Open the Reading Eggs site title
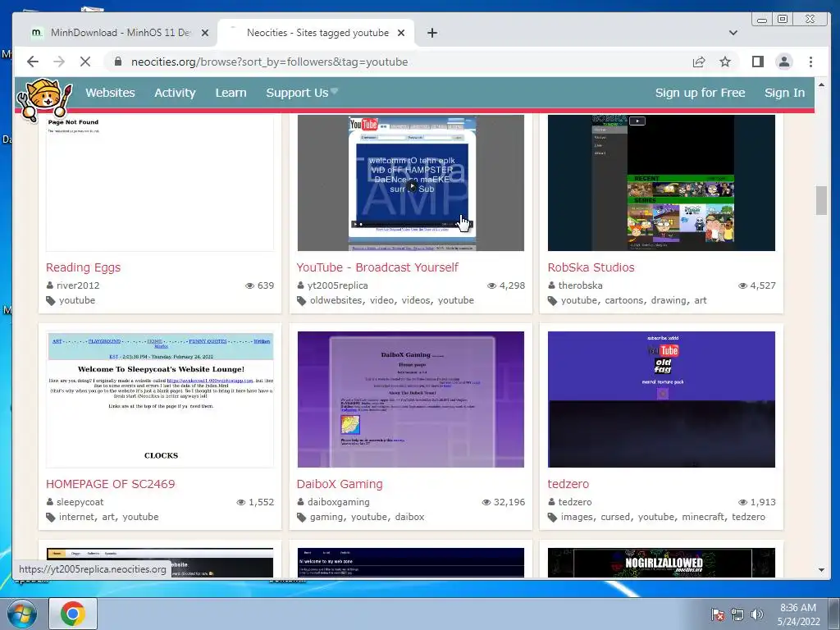The width and height of the screenshot is (840, 630). click(x=83, y=267)
